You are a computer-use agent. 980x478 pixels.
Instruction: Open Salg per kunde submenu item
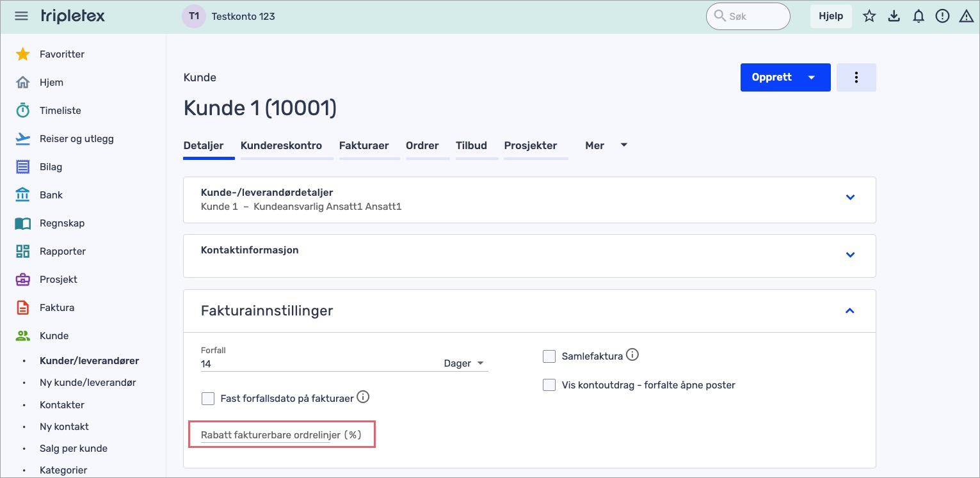tap(74, 449)
